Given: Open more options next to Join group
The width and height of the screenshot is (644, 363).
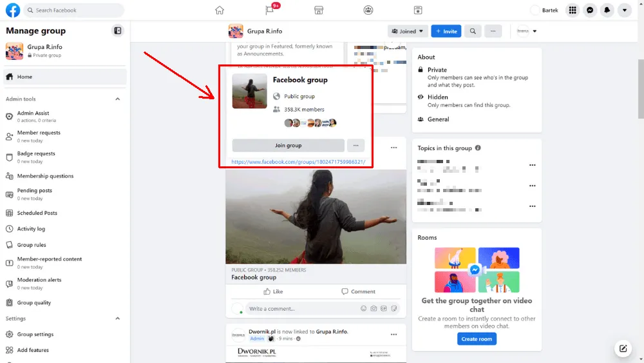Looking at the screenshot, I should pos(355,146).
